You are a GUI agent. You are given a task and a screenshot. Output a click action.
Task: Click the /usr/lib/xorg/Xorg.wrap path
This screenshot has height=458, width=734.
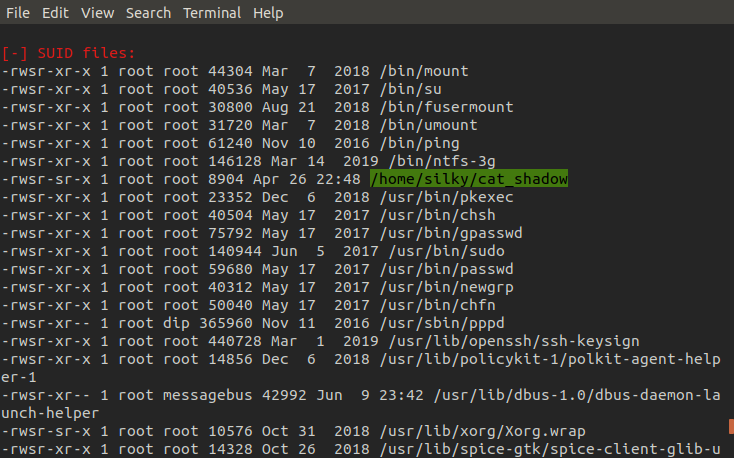(x=483, y=431)
